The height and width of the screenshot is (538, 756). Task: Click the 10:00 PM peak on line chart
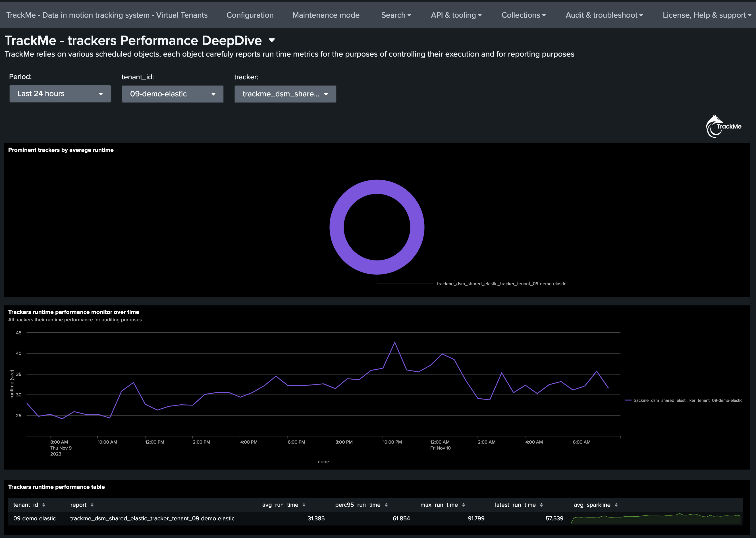[x=395, y=342]
